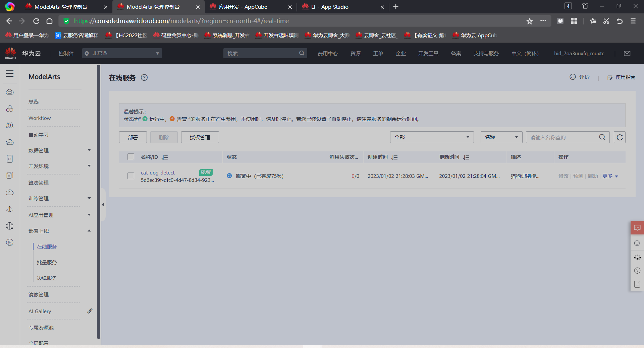
Task: Open the 华为云 AppCub bookmark
Action: click(475, 35)
